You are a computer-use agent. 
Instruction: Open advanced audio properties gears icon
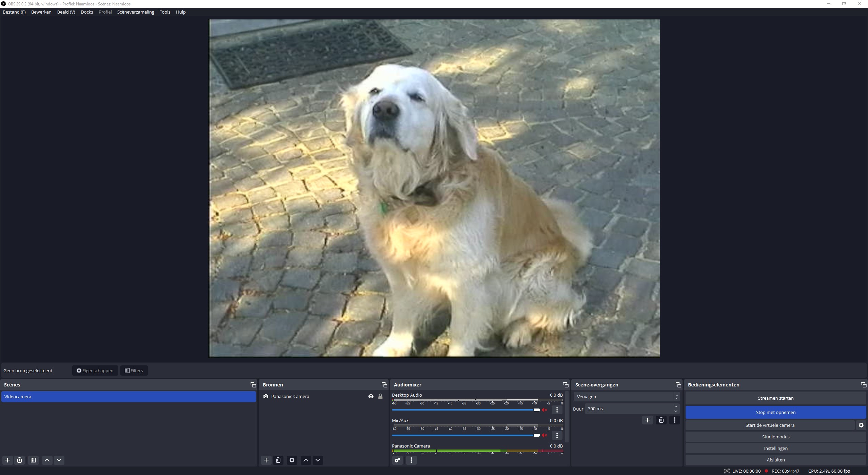click(398, 460)
